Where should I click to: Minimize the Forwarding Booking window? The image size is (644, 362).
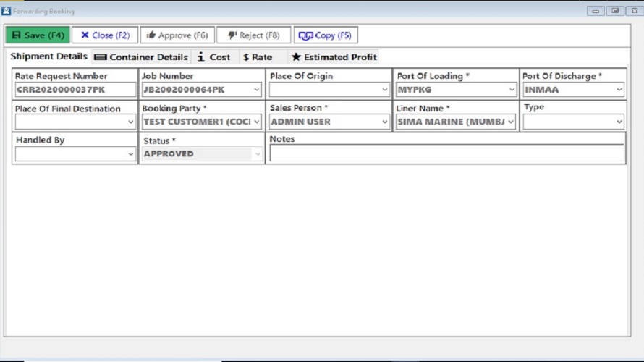(596, 11)
